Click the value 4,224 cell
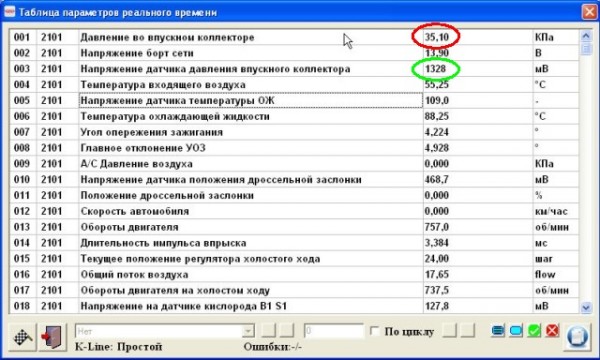Screen dimensions: 600x360 pyautogui.click(x=478, y=132)
